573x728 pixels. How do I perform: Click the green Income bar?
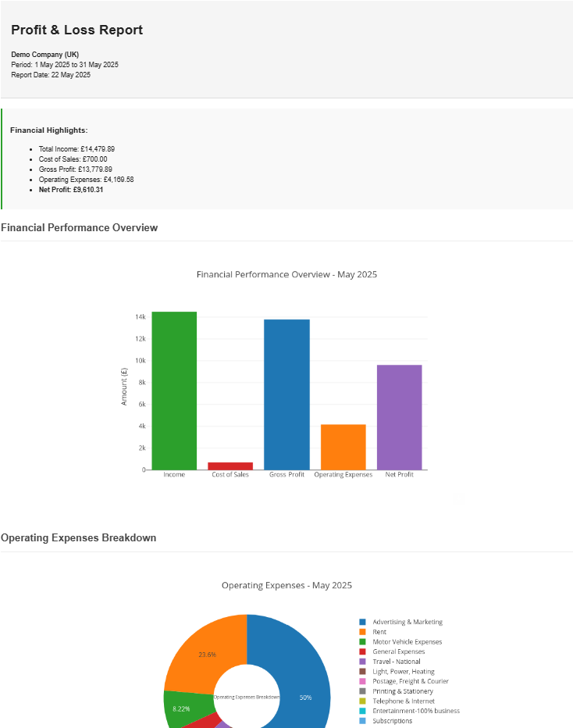pos(174,391)
